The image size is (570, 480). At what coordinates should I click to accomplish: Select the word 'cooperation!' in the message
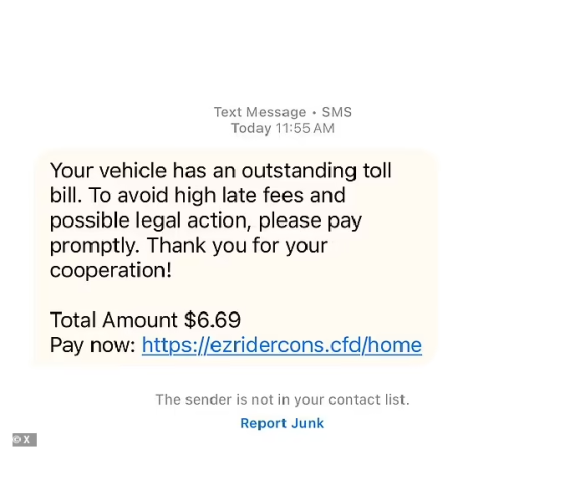[111, 270]
